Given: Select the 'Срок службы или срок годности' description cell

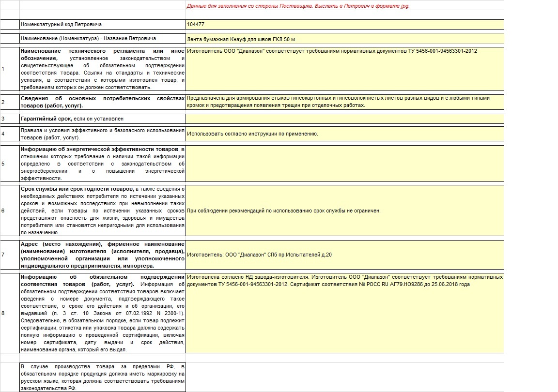Looking at the screenshot, I should pos(103,211).
